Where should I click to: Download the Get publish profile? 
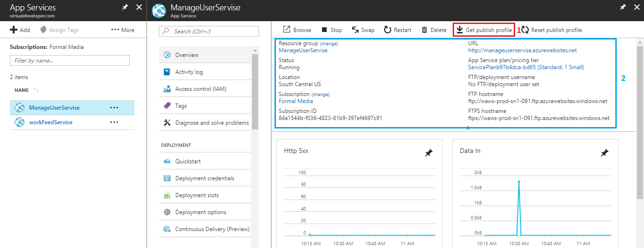pos(484,30)
